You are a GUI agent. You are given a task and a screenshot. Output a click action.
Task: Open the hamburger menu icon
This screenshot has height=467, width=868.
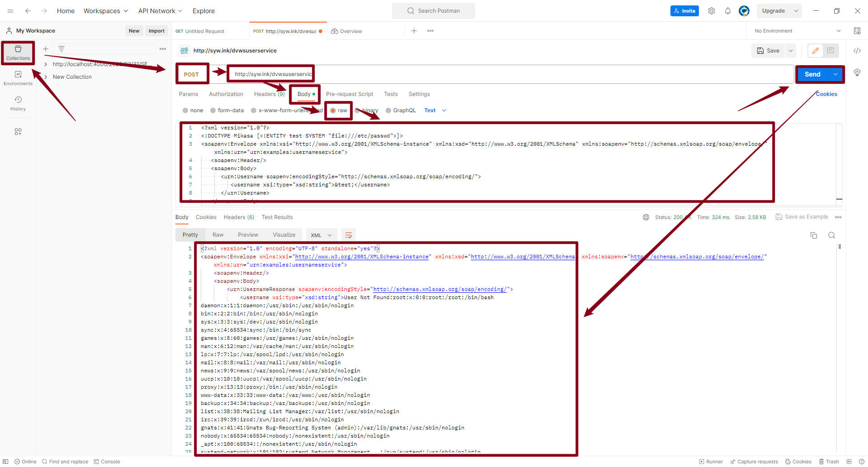[10, 11]
